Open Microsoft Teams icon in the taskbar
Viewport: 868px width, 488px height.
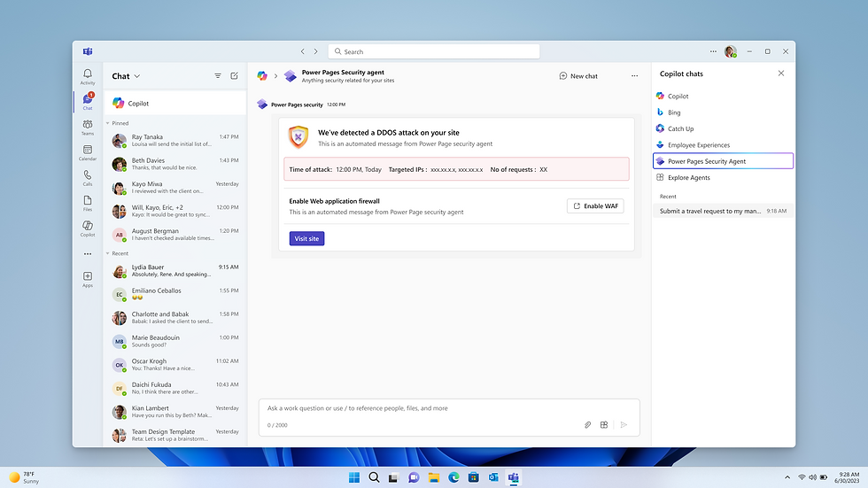tap(513, 477)
